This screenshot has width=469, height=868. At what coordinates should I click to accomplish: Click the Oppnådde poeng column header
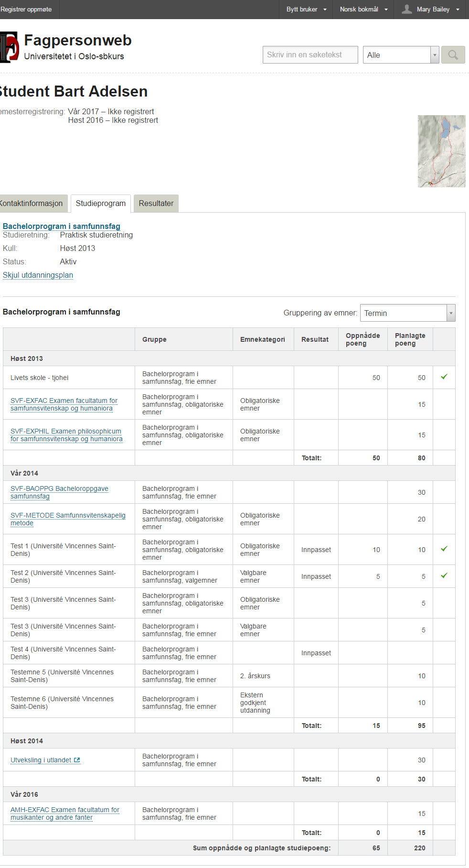click(363, 339)
